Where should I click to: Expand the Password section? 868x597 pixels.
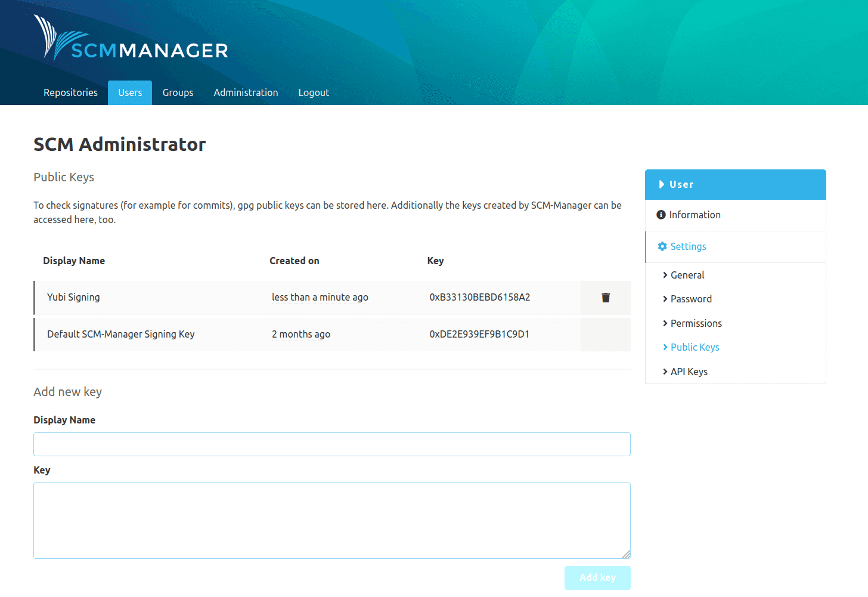pos(690,299)
